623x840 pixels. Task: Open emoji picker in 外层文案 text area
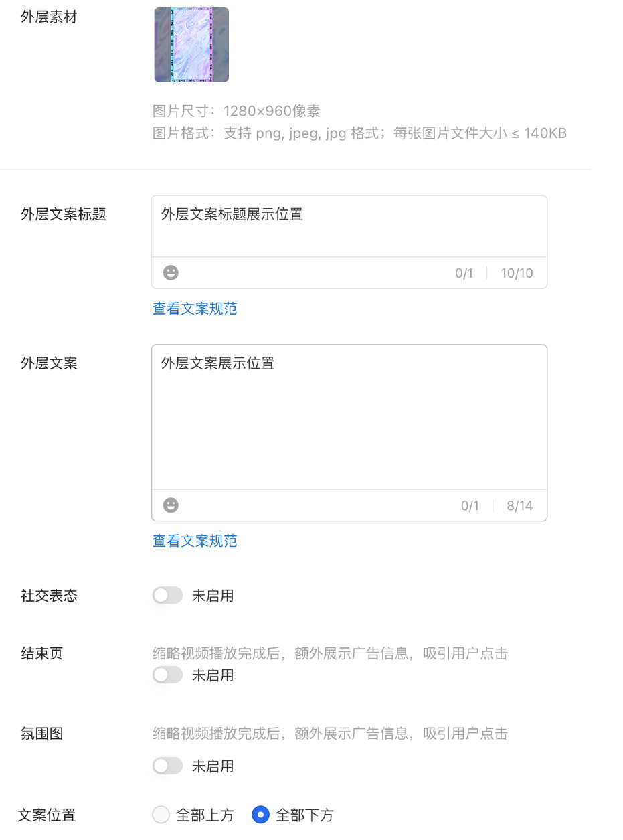(x=171, y=505)
